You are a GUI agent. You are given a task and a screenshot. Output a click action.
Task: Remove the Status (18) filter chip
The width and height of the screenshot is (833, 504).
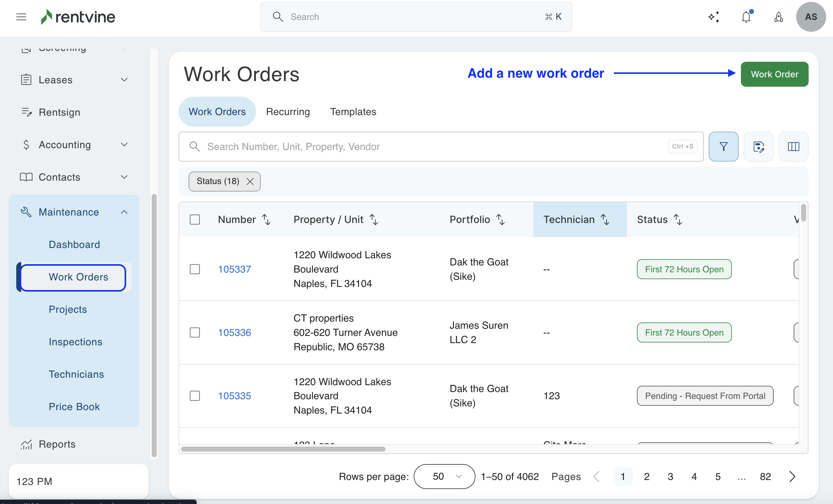pyautogui.click(x=250, y=182)
